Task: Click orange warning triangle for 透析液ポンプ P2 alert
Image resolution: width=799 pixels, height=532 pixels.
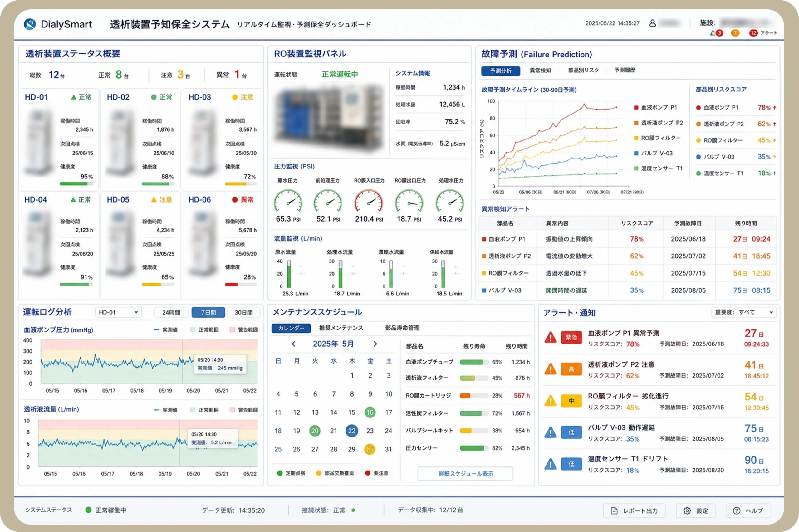Action: [550, 369]
